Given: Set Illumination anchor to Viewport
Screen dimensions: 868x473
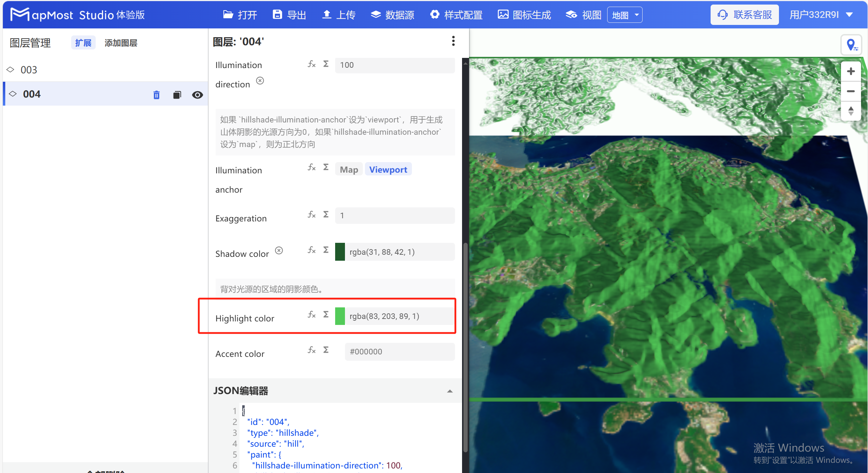Looking at the screenshot, I should (x=388, y=169).
